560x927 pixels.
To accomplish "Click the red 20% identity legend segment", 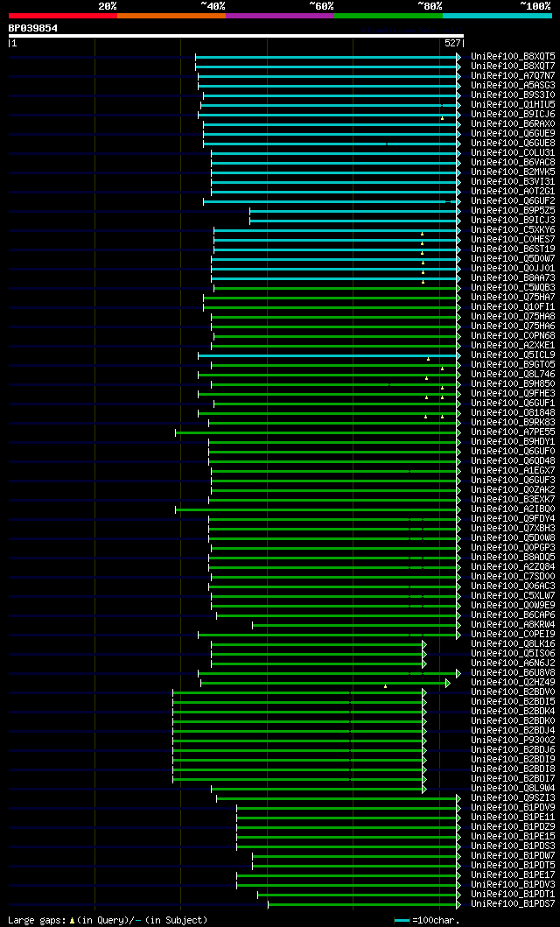I will coord(63,15).
